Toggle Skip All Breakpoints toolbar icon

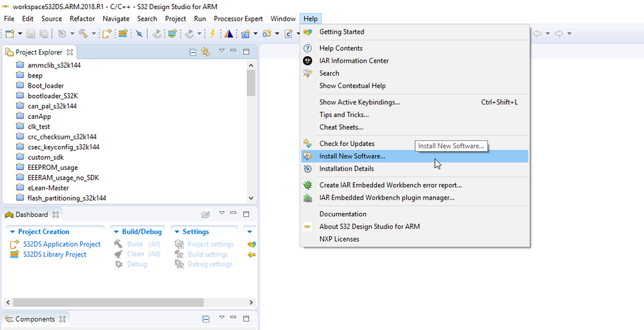coord(139,34)
